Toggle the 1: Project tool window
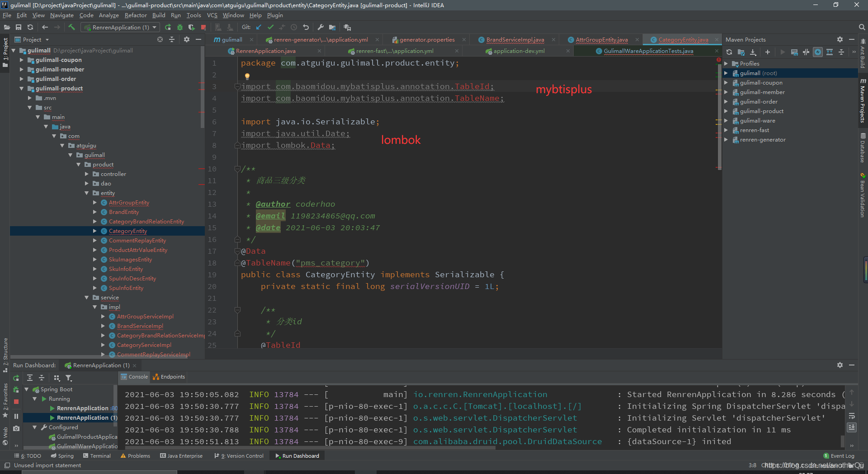 (5, 52)
